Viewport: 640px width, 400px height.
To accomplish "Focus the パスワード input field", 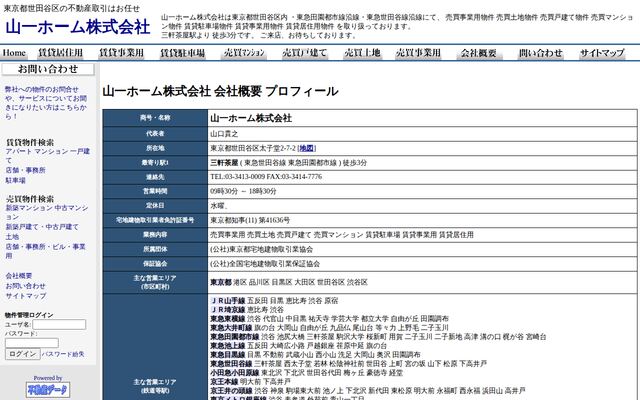I will coord(32,343).
